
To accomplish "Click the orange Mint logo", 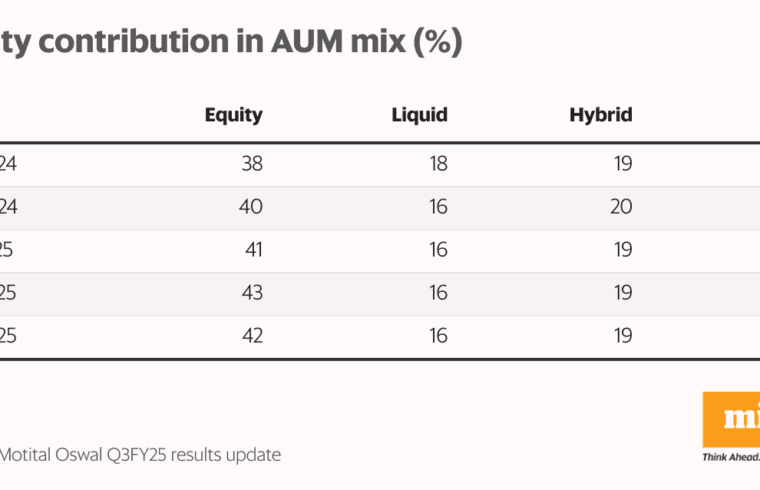I will click(x=732, y=419).
